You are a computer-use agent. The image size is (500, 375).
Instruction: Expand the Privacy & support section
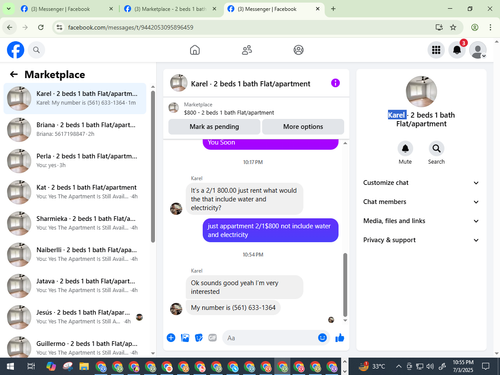tap(421, 240)
